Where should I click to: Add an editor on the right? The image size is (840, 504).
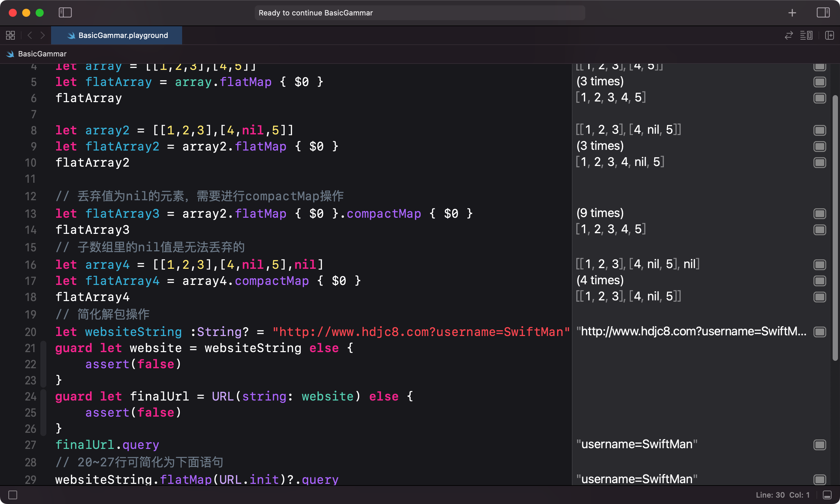click(830, 35)
